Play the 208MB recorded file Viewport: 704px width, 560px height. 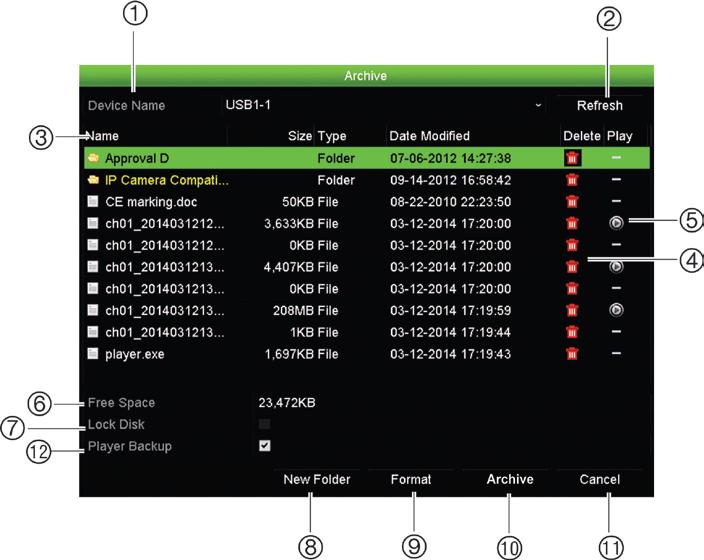(616, 310)
